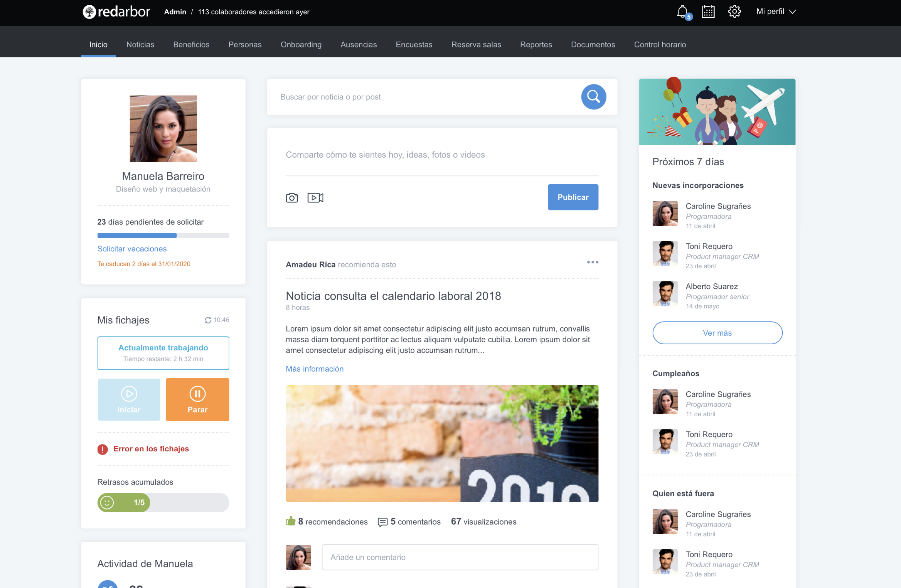Open the Ausencias tab

pyautogui.click(x=358, y=45)
